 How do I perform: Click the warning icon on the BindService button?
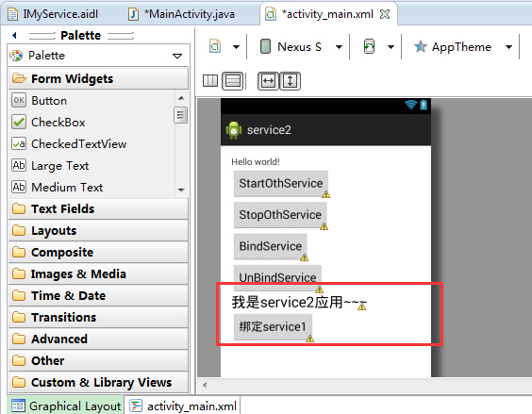(x=305, y=257)
